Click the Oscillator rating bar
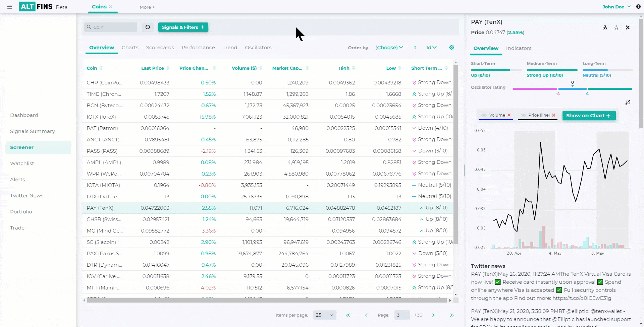 tap(572, 89)
